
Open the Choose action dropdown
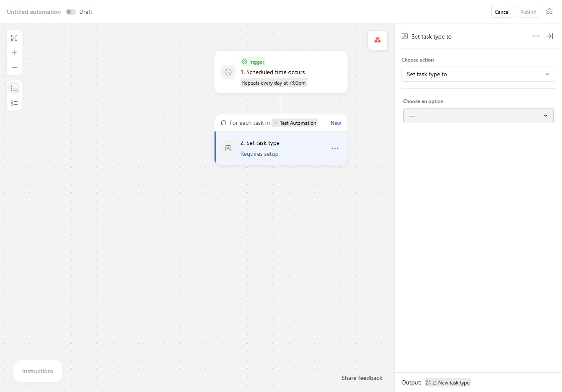478,74
